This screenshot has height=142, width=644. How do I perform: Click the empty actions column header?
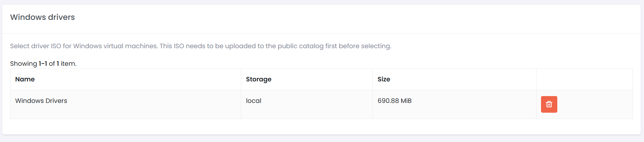coord(584,79)
